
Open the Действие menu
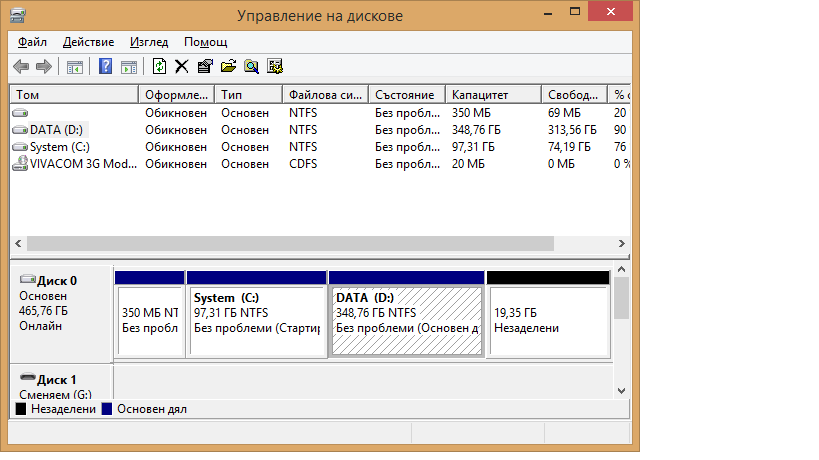88,42
